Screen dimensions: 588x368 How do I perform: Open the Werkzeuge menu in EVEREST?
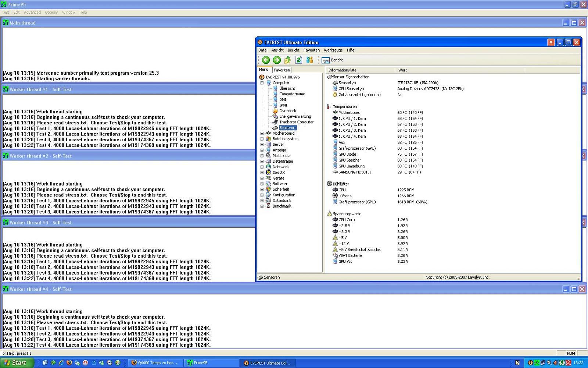coord(333,50)
